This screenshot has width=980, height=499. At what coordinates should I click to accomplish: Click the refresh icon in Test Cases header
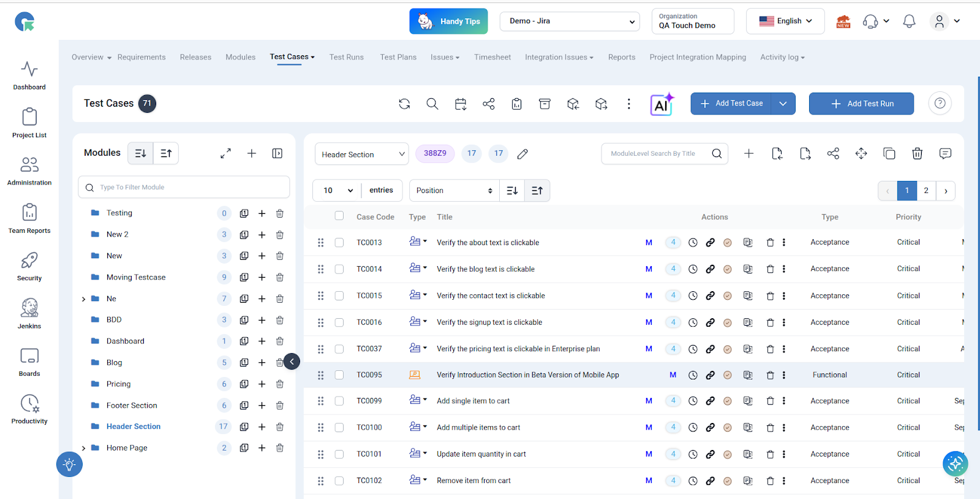point(404,104)
